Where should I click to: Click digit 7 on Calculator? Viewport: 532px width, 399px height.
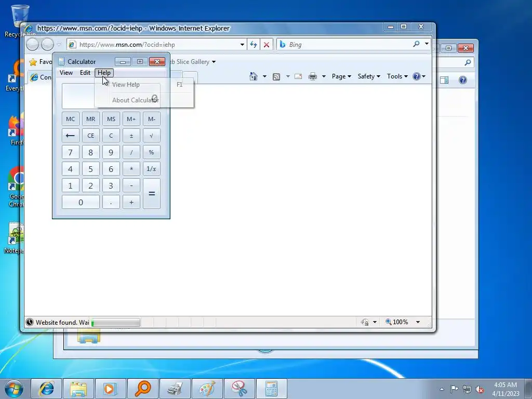click(x=71, y=152)
